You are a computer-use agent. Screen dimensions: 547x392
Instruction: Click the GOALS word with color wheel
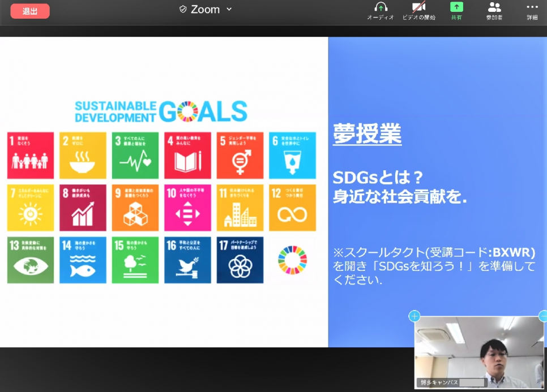(x=203, y=111)
